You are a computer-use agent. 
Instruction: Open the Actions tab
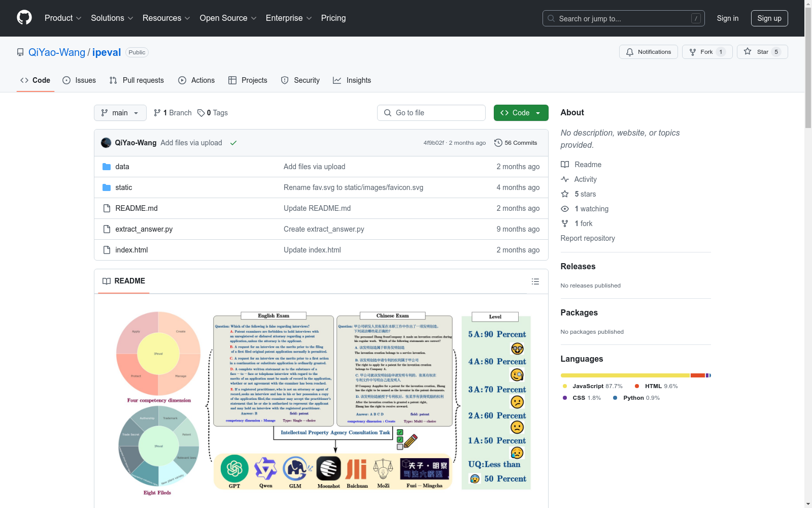196,80
